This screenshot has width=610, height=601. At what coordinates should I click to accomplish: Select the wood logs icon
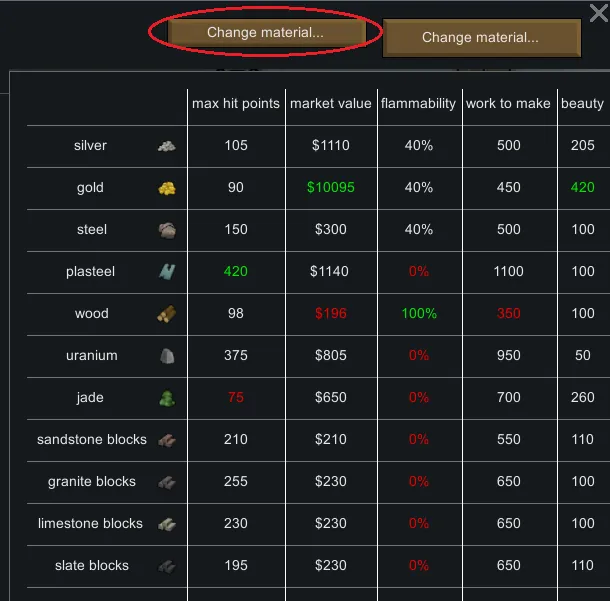(166, 314)
